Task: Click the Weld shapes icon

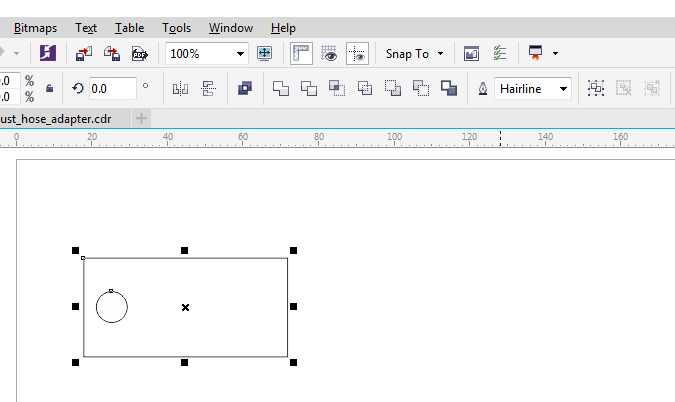Action: [281, 89]
